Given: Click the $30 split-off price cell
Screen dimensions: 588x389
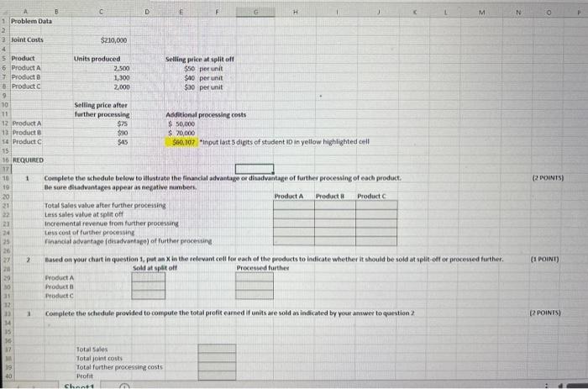Looking at the screenshot, I should coord(189,87).
